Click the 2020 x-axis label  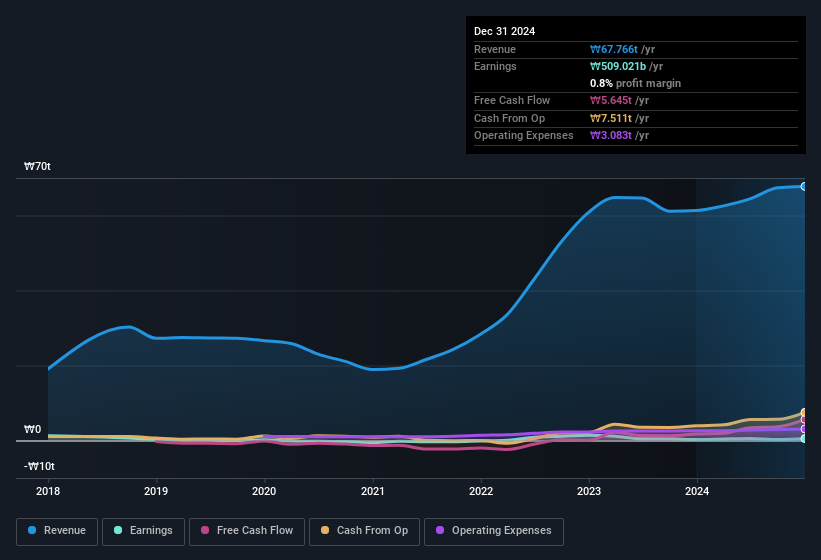coord(264,491)
